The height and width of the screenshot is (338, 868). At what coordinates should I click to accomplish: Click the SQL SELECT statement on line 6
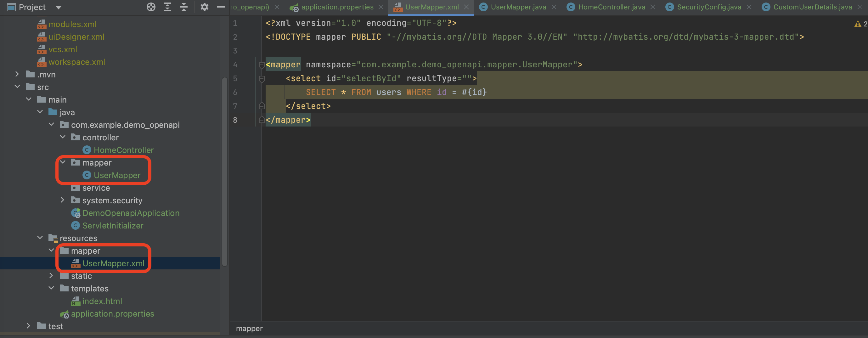click(396, 92)
